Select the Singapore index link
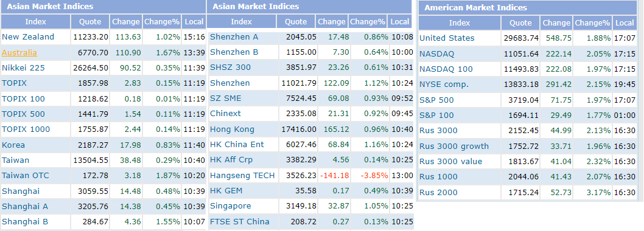Screen dimensions: 644x231 coord(231,206)
